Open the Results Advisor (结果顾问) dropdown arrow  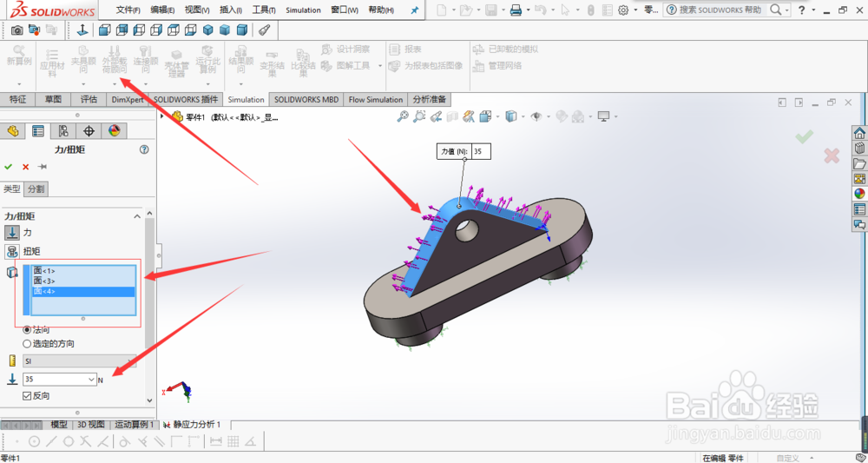tap(240, 84)
